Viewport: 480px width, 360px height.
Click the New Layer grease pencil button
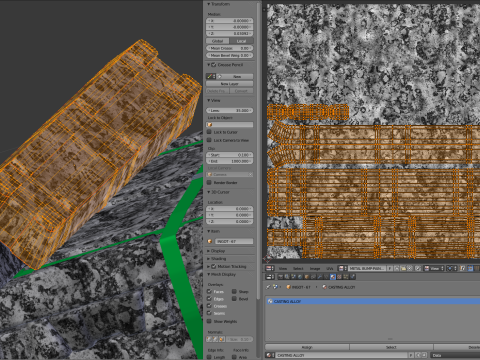[230, 84]
